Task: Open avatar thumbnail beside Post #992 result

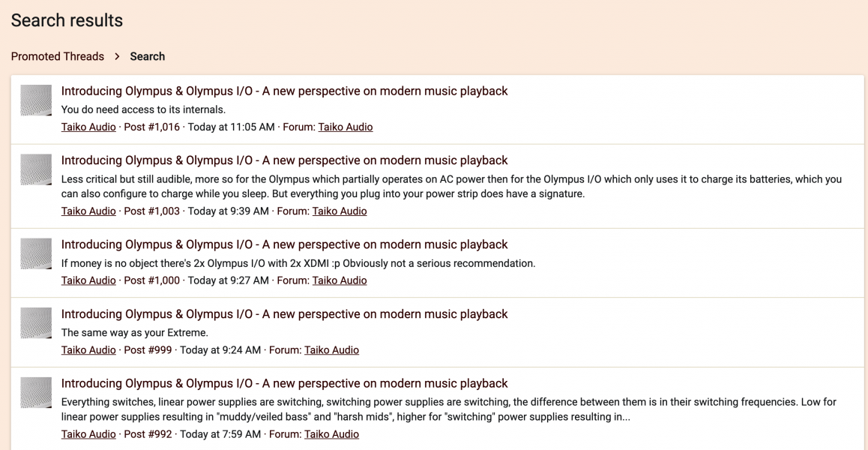Action: tap(36, 392)
